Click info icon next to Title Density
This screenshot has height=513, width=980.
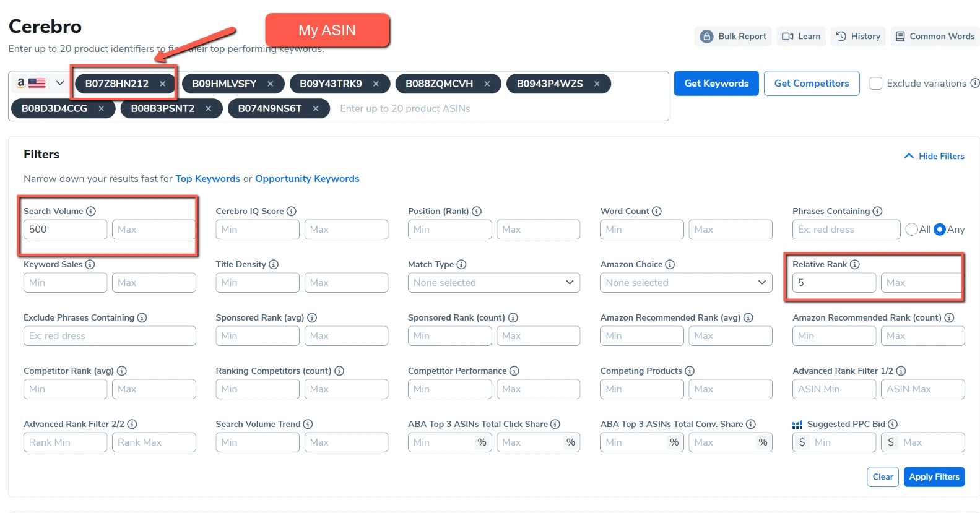(274, 264)
